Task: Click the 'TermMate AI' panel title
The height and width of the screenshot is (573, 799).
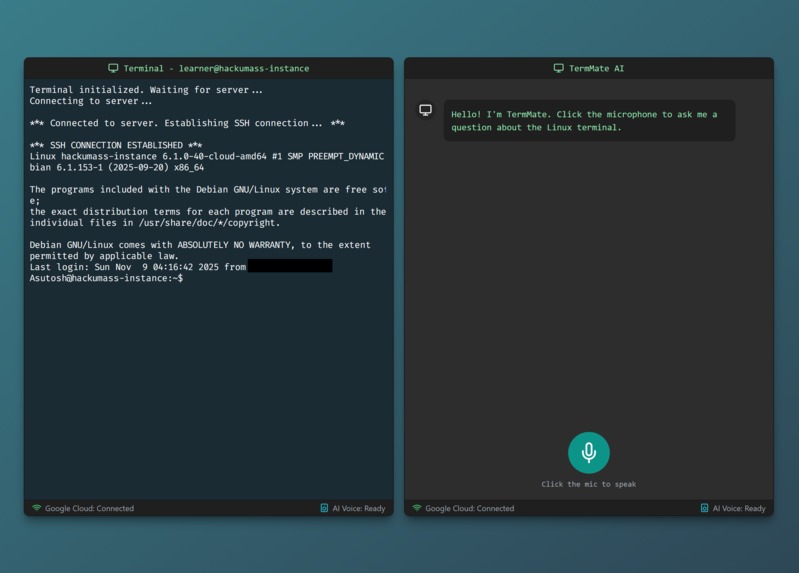Action: (x=596, y=68)
